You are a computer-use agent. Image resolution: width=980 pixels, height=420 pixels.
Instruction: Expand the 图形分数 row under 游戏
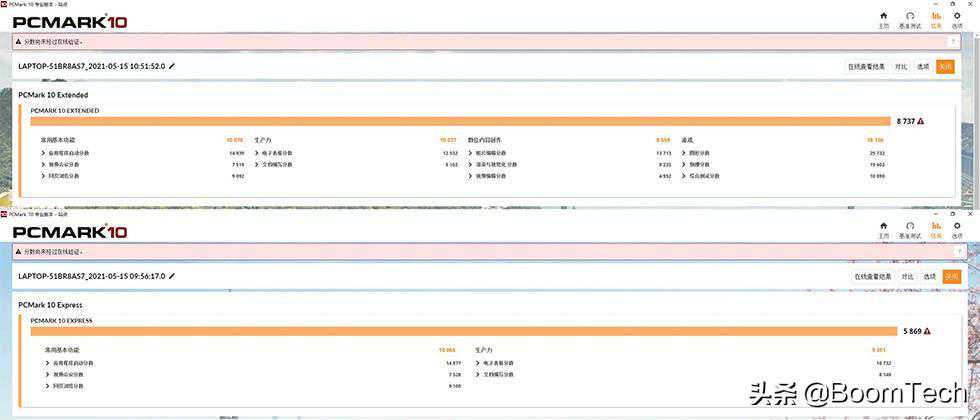684,153
